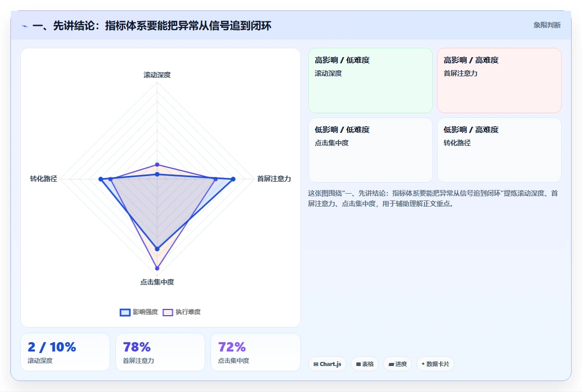Toggle the 执行难度 legend item
The height and width of the screenshot is (392, 582).
181,312
